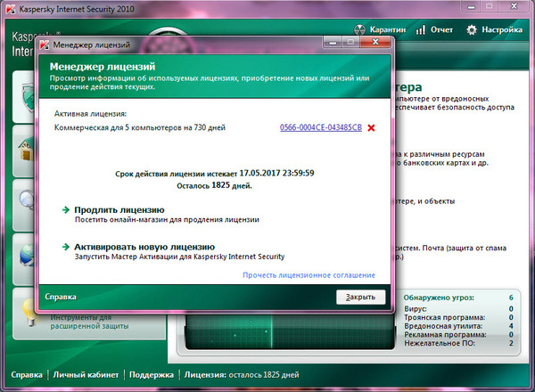
Task: Open Настройка settings in main window
Action: click(x=502, y=30)
